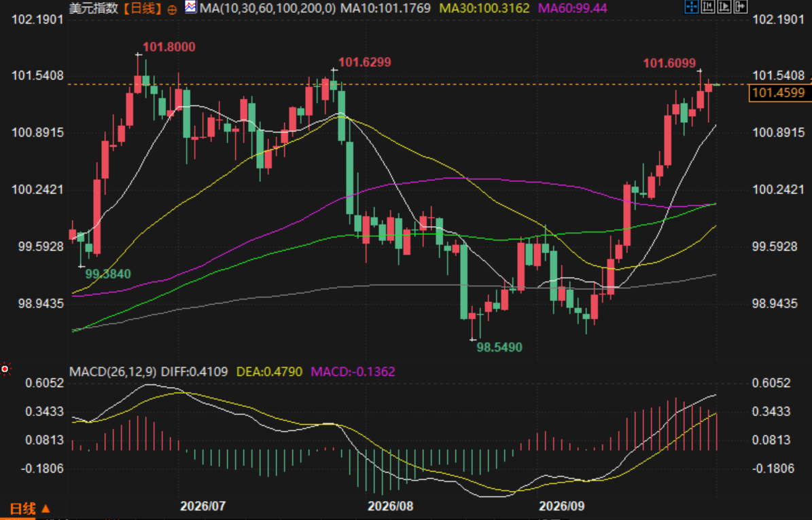Click the 101.6099 recent high annotation
The height and width of the screenshot is (520, 812).
tap(669, 63)
